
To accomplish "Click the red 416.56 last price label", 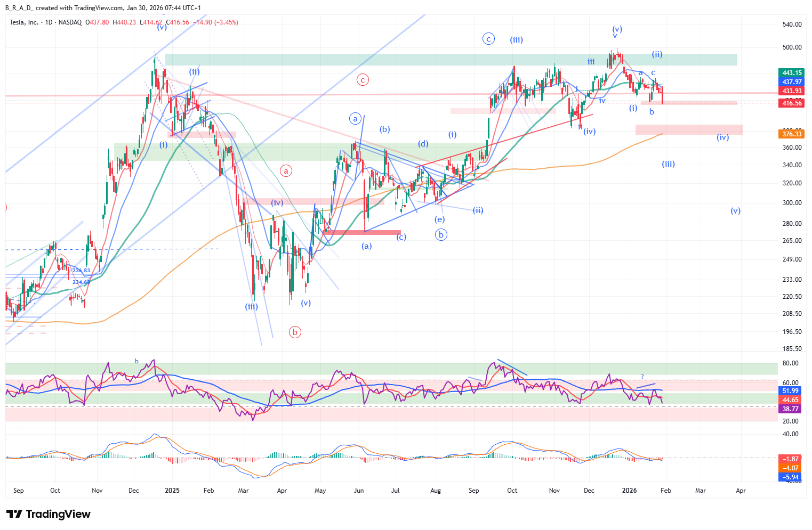I will (792, 103).
